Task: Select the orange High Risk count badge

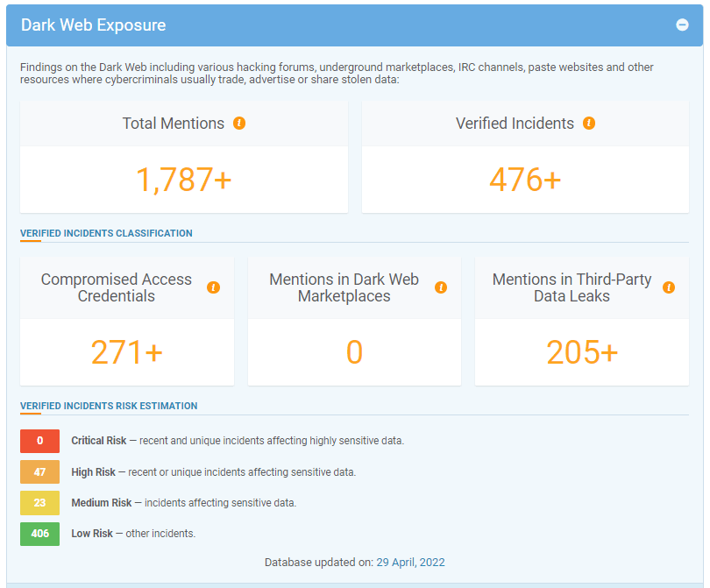Action: (39, 472)
